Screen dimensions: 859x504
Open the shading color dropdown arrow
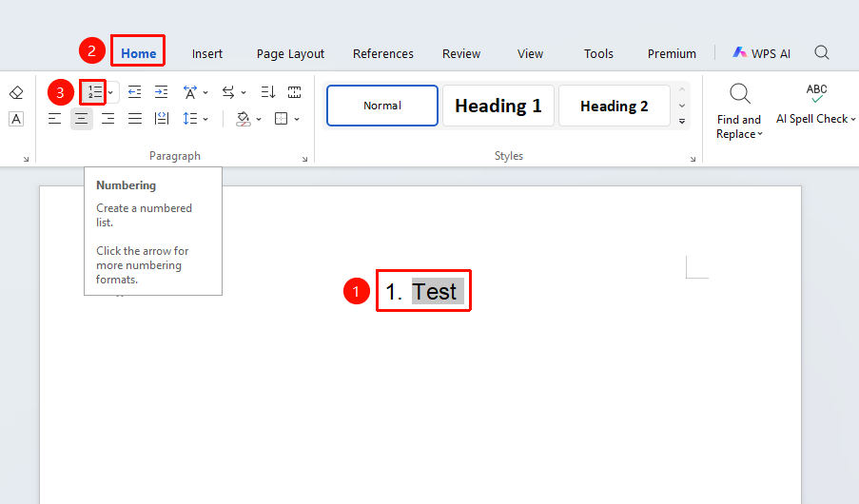(x=259, y=119)
